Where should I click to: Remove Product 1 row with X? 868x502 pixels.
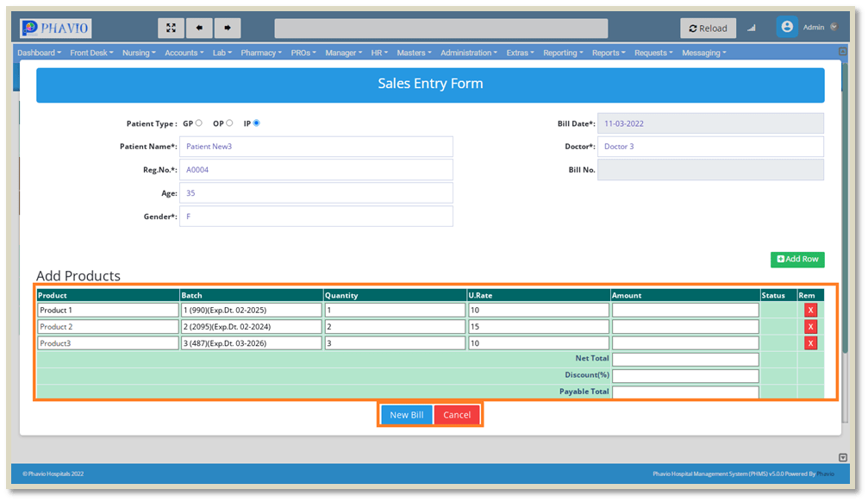pyautogui.click(x=810, y=311)
